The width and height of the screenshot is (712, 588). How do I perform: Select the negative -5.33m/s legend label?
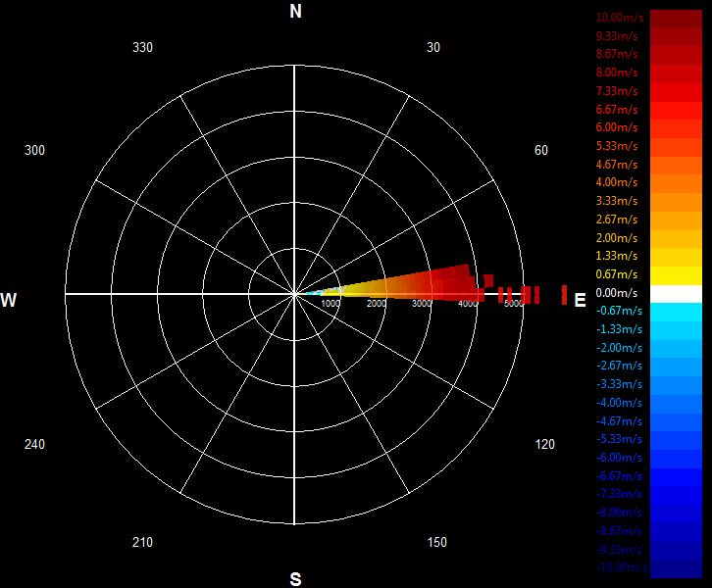point(619,439)
